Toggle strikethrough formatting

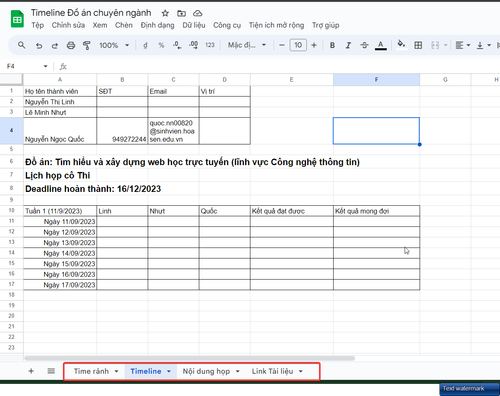364,45
